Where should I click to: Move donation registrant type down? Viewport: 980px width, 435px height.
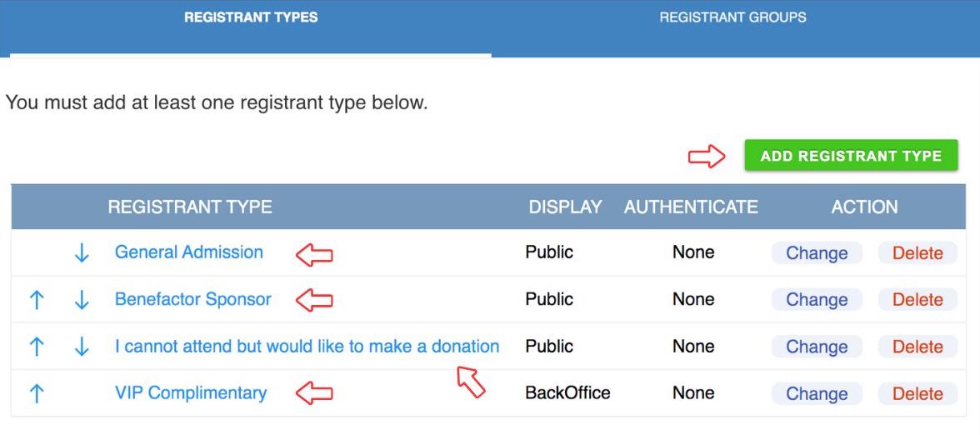click(x=82, y=347)
